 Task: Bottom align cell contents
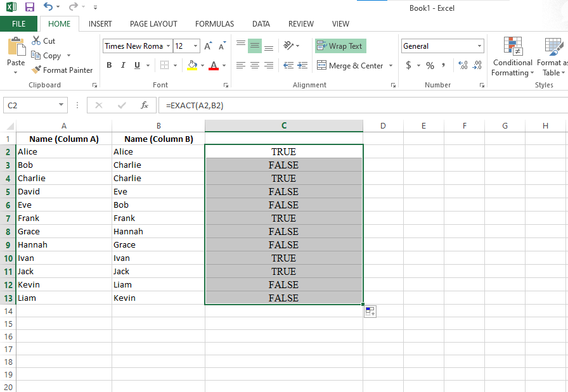click(269, 46)
